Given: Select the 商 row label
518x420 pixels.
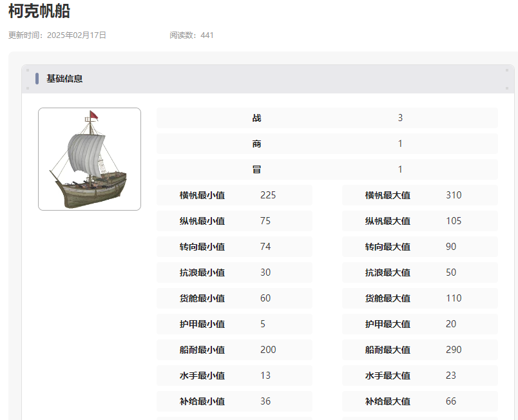Looking at the screenshot, I should (256, 144).
